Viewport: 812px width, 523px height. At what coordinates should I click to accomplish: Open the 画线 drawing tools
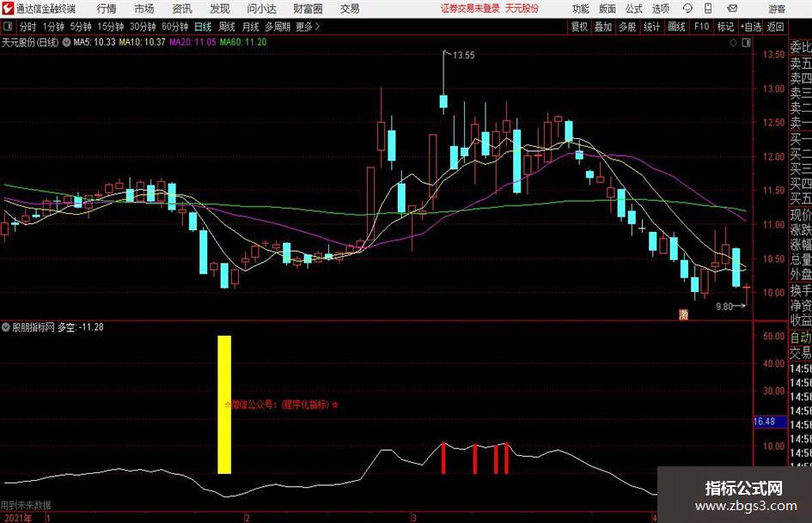point(676,27)
